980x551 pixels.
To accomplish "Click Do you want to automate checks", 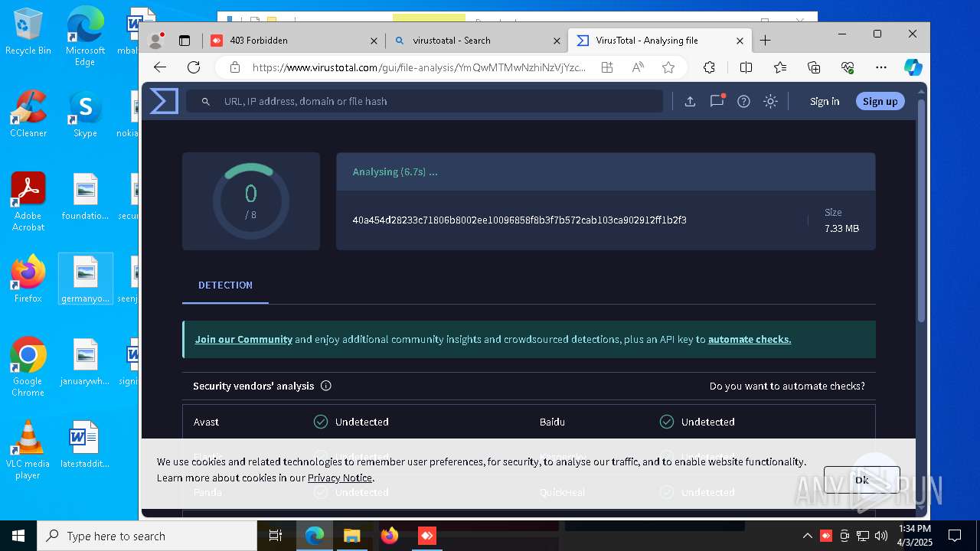I will (787, 386).
